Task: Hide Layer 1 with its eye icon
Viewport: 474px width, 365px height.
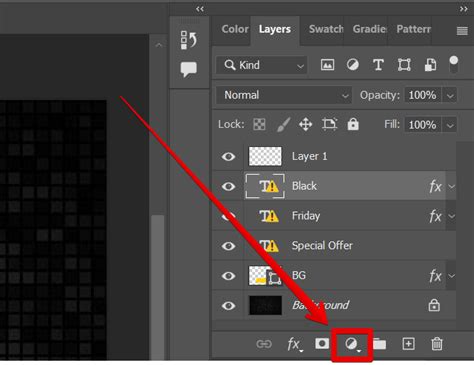Action: (x=228, y=156)
